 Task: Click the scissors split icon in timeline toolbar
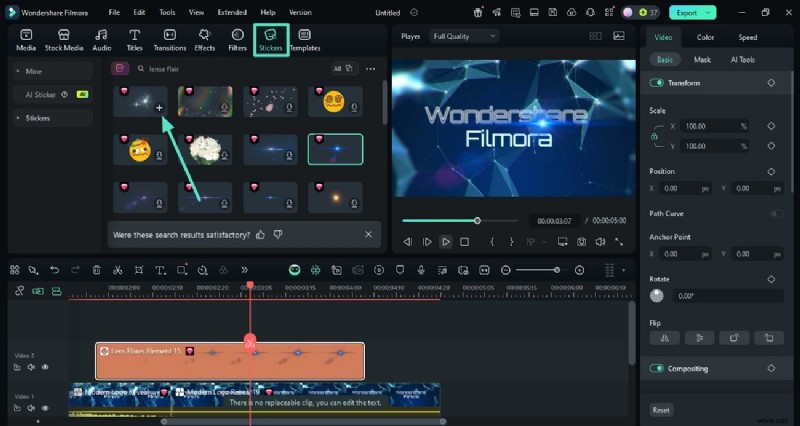coord(117,270)
